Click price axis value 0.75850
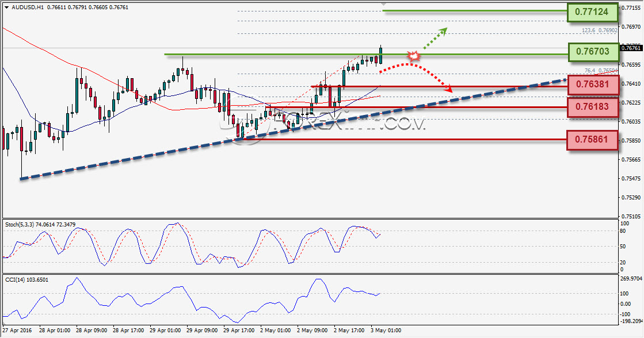The width and height of the screenshot is (644, 338). [631, 141]
